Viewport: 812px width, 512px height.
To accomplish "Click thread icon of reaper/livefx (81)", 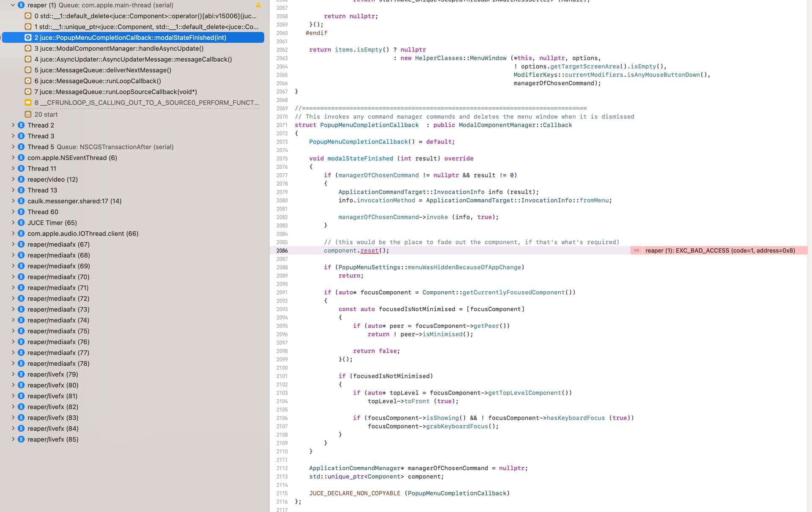I will (x=21, y=396).
